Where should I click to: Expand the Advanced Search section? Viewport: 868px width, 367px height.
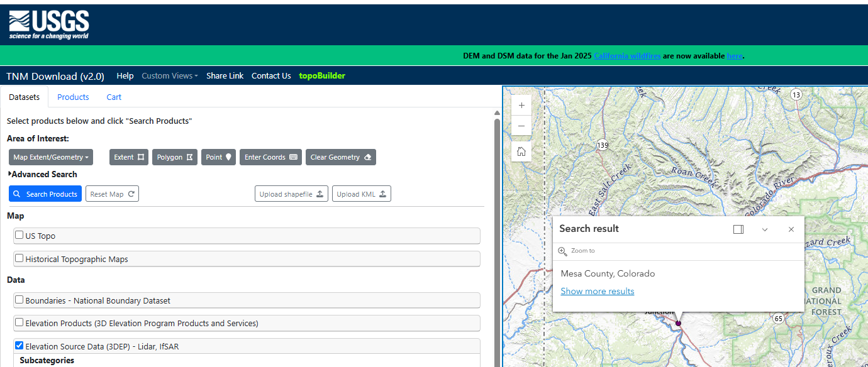coord(43,174)
